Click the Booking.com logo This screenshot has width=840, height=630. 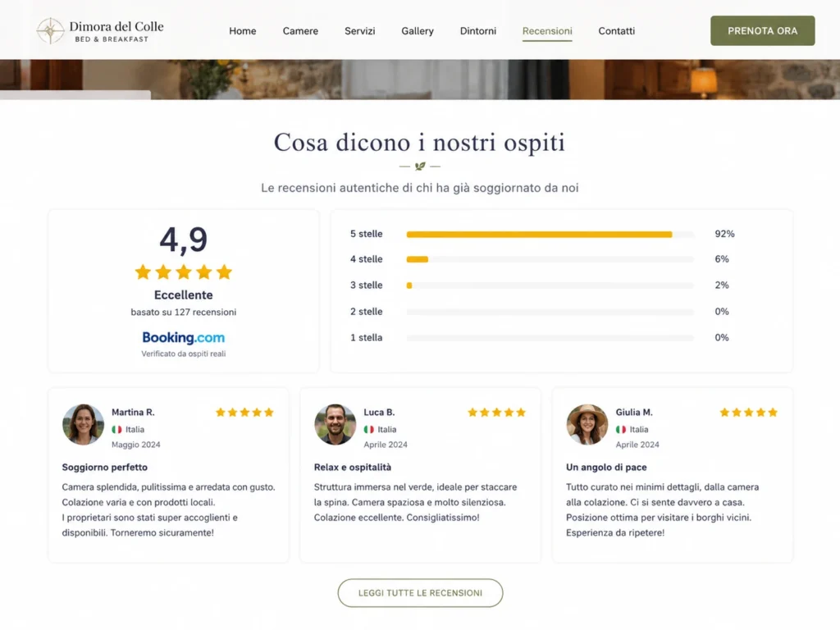[183, 337]
